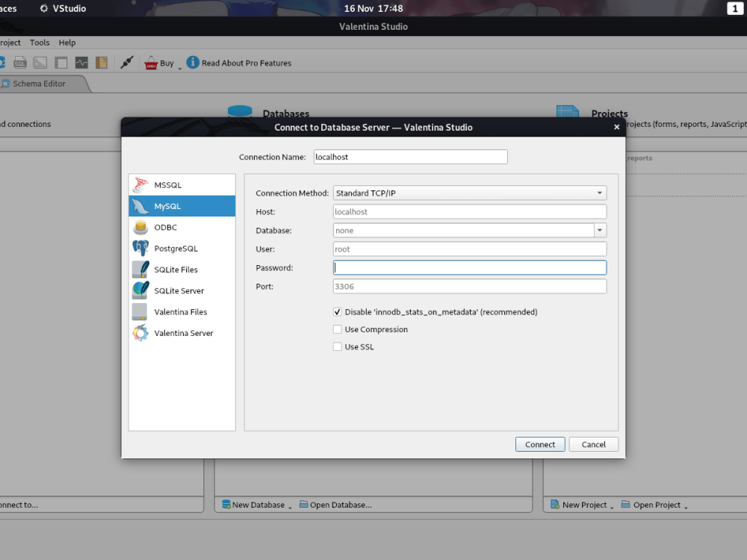Open the server monitor graph icon
Image resolution: width=747 pixels, height=560 pixels.
coord(81,63)
